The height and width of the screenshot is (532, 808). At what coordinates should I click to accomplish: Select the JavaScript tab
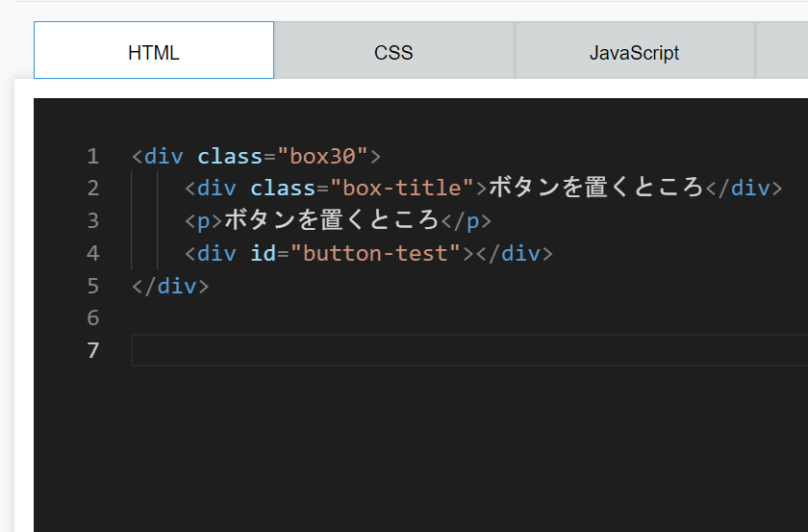point(634,50)
